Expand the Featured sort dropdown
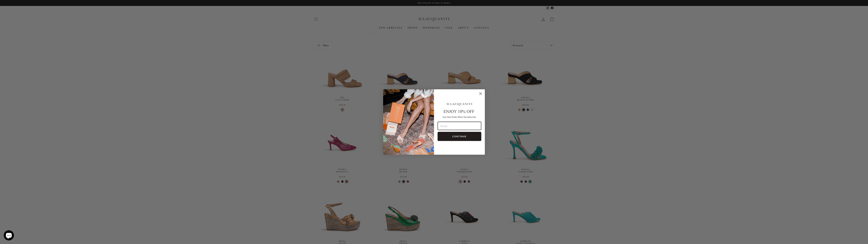868x244 pixels. pos(532,45)
